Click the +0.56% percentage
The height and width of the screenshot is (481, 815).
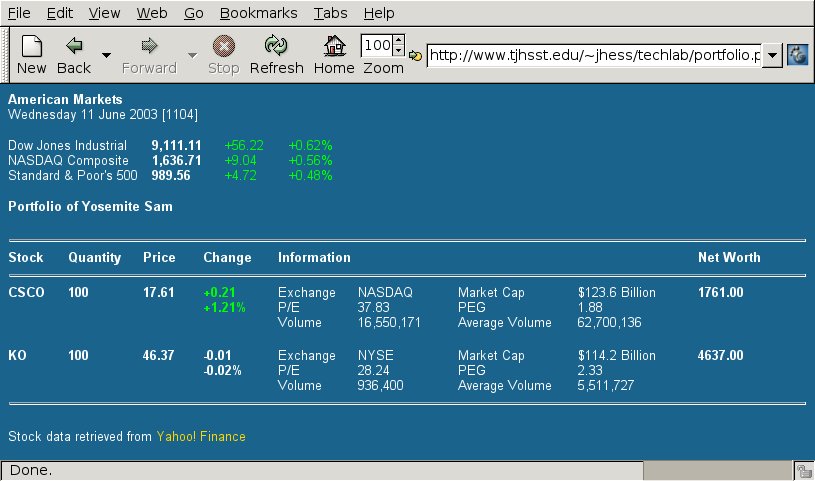click(310, 160)
